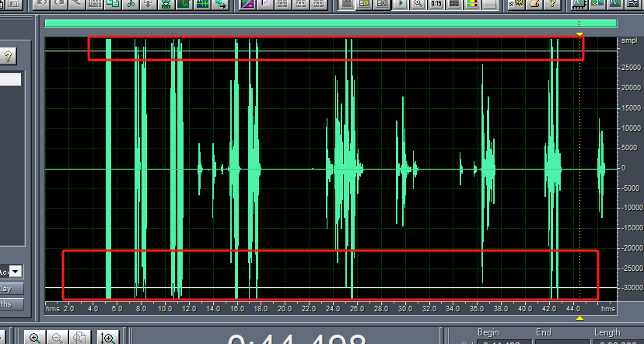Click the EEE level meters toolbar icon

tap(454, 3)
